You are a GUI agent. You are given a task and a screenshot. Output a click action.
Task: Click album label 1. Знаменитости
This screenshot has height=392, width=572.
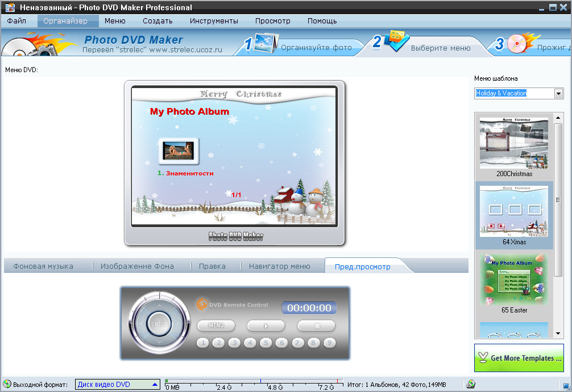(185, 173)
